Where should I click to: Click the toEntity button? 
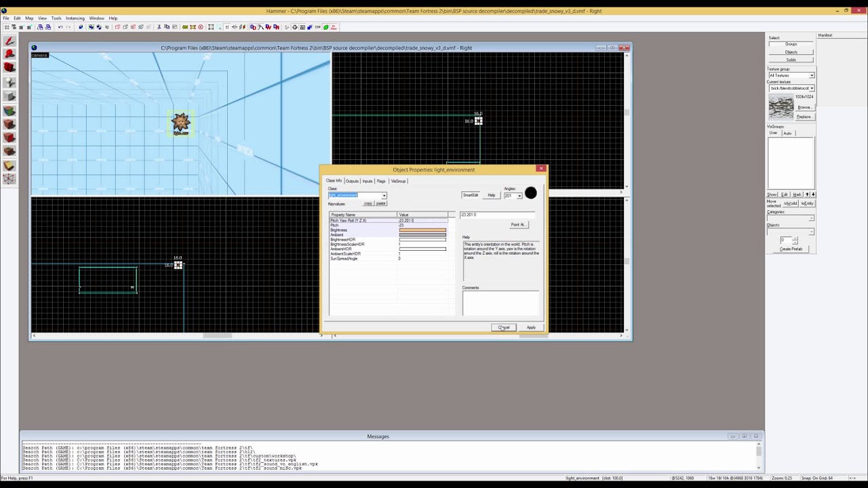click(x=807, y=203)
